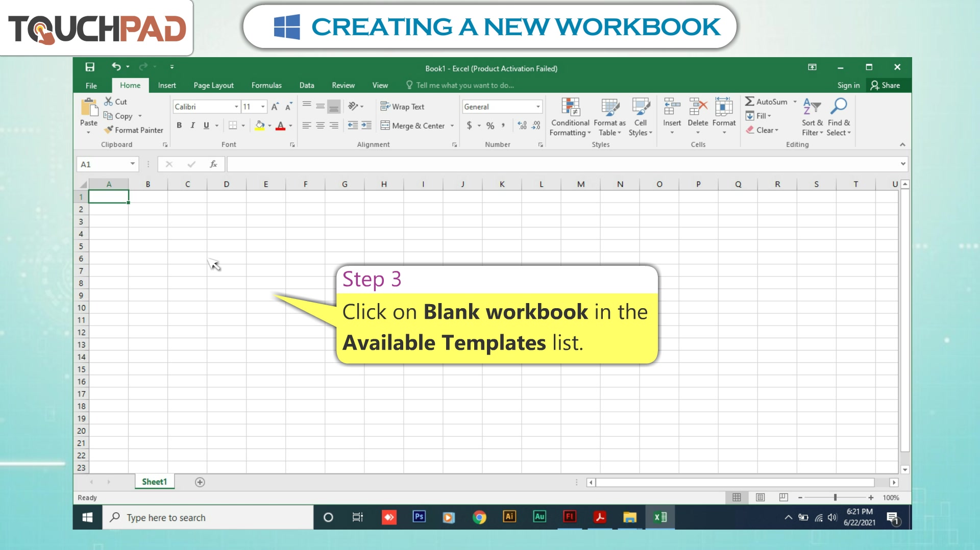Toggle Italic formatting

(x=192, y=126)
